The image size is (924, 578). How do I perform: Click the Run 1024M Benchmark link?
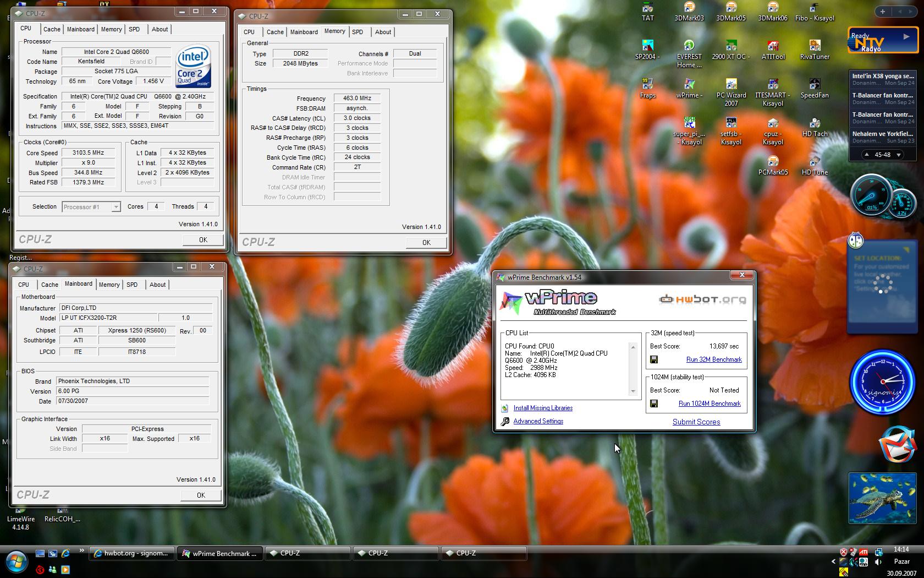pos(710,403)
